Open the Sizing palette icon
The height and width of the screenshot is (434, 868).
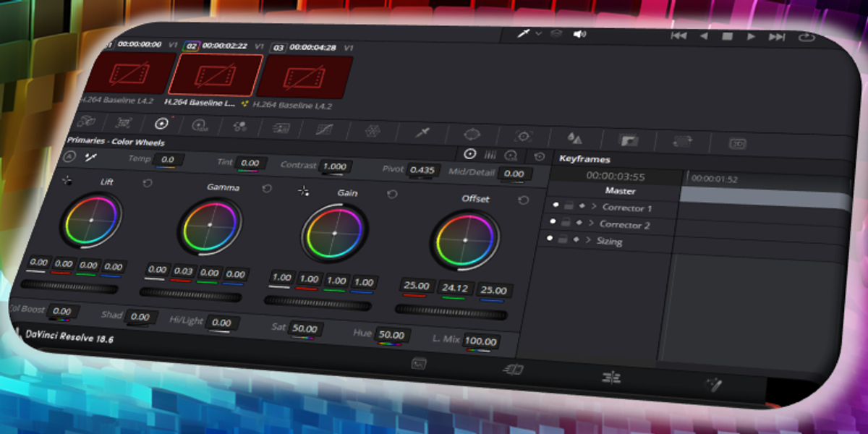[682, 141]
